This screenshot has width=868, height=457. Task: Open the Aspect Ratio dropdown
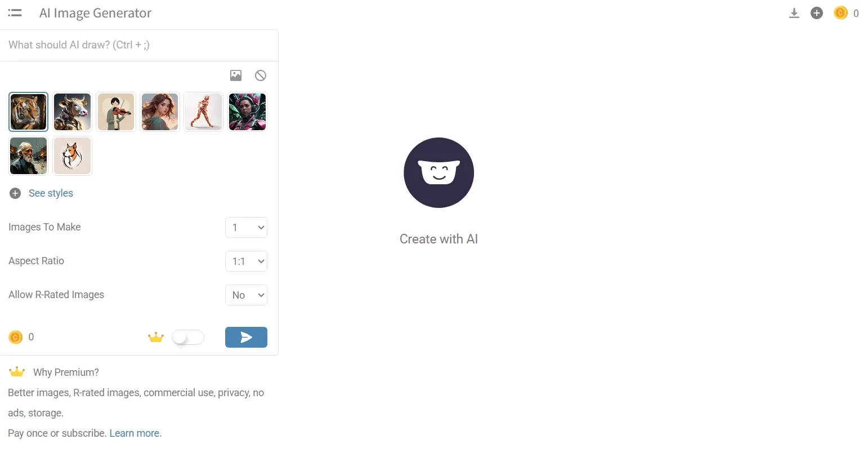click(246, 261)
